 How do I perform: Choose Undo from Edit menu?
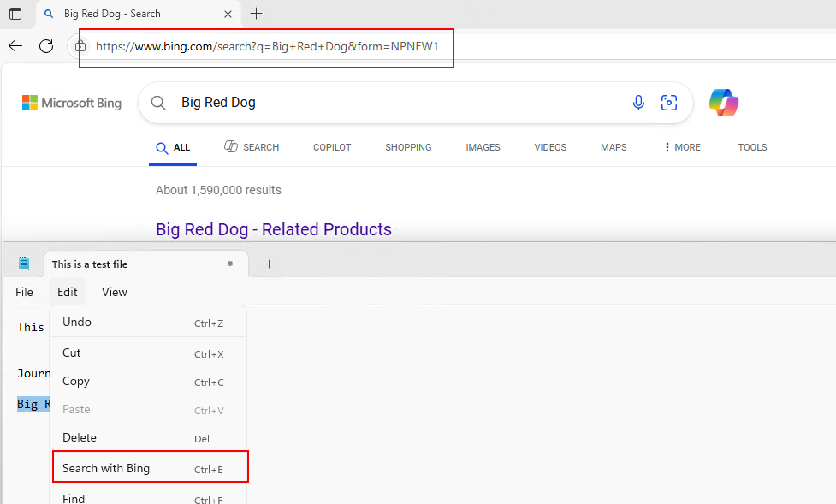coord(148,322)
